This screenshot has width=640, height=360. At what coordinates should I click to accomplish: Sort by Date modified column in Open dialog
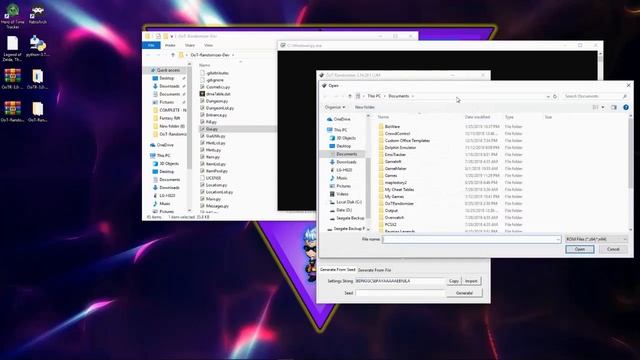click(477, 117)
